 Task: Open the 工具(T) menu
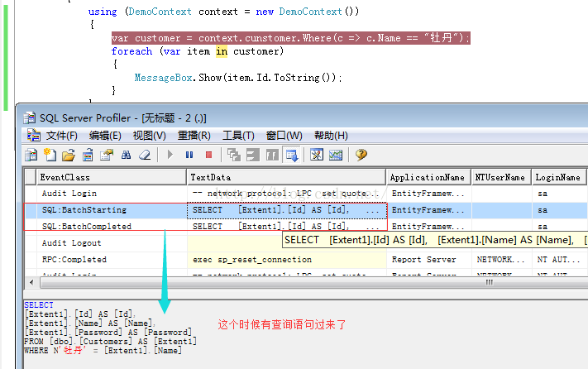pyautogui.click(x=238, y=136)
